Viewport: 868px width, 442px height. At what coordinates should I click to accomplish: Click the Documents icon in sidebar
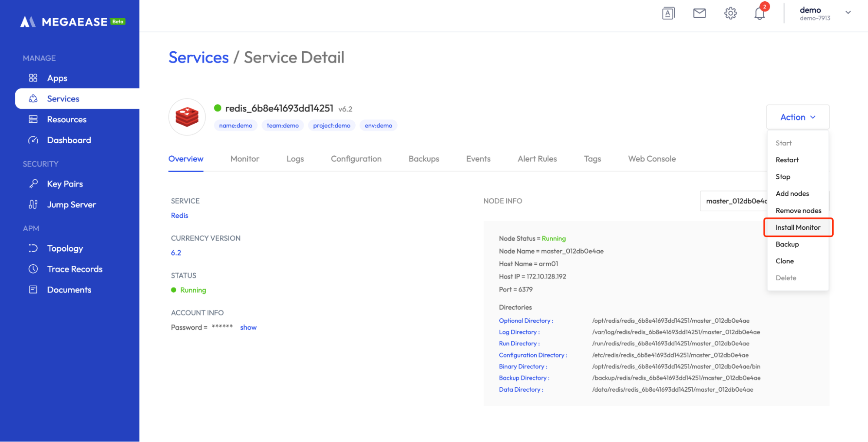[33, 289]
